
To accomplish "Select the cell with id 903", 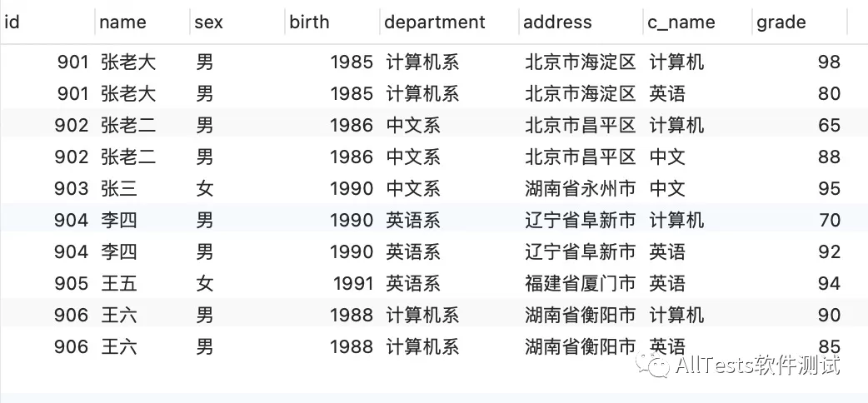I will [x=71, y=189].
